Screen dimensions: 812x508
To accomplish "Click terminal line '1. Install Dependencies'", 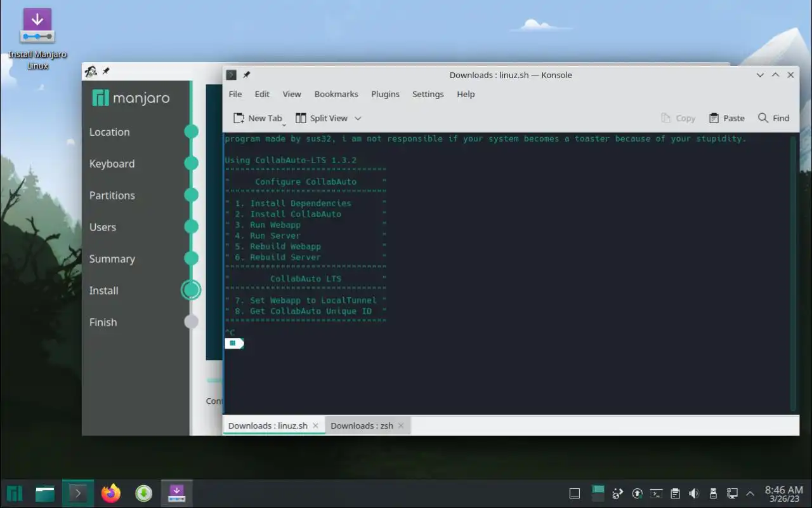I will coord(293,203).
